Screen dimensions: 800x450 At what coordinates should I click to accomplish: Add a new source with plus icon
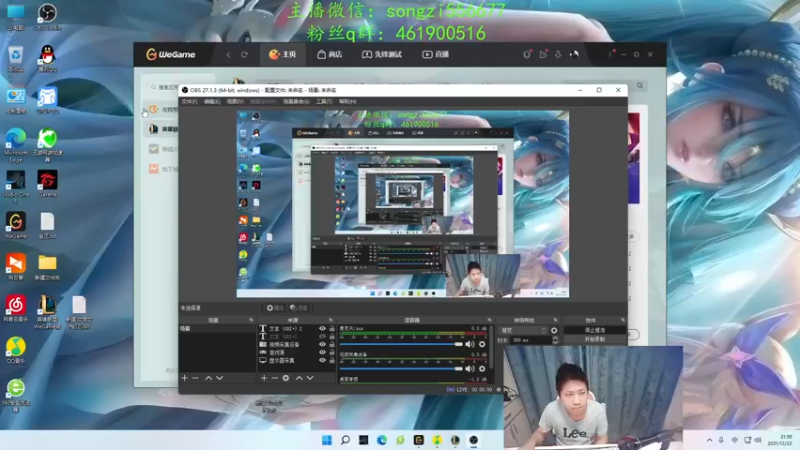point(264,378)
